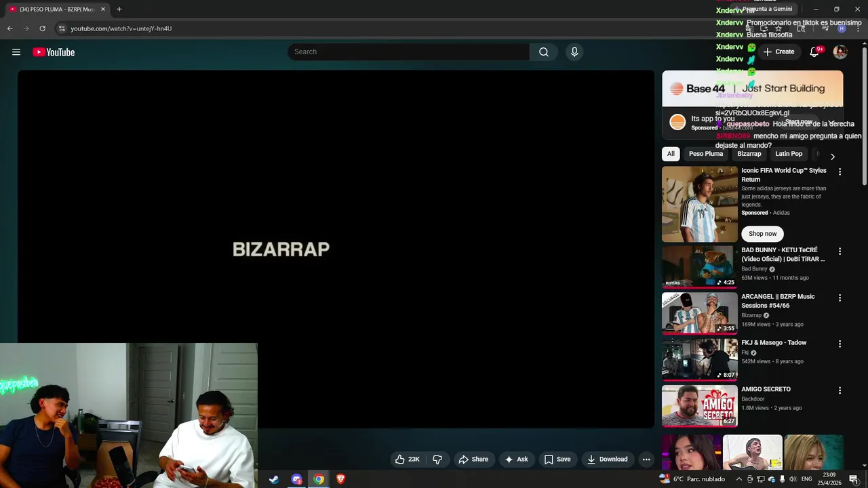This screenshot has height=488, width=868.
Task: Like the video with 23K likes
Action: click(407, 460)
